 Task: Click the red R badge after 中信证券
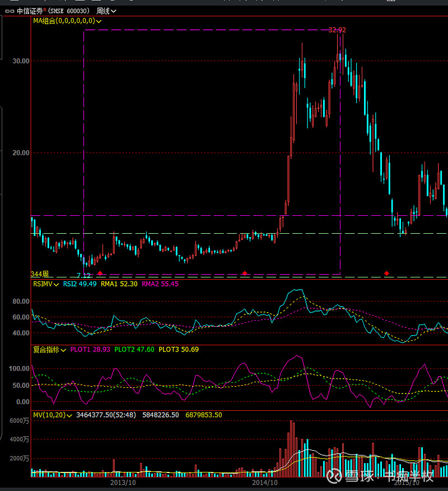point(45,10)
